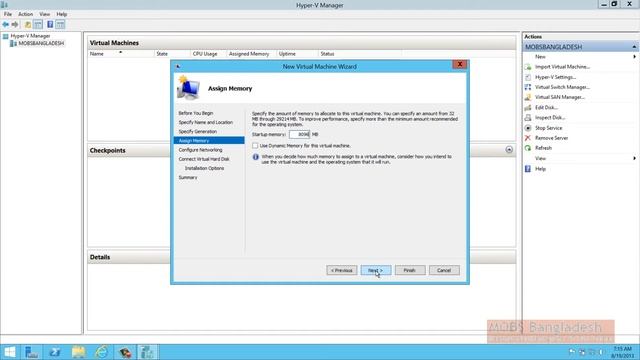Go to Summary wizard step
640x360 pixels.
point(188,178)
